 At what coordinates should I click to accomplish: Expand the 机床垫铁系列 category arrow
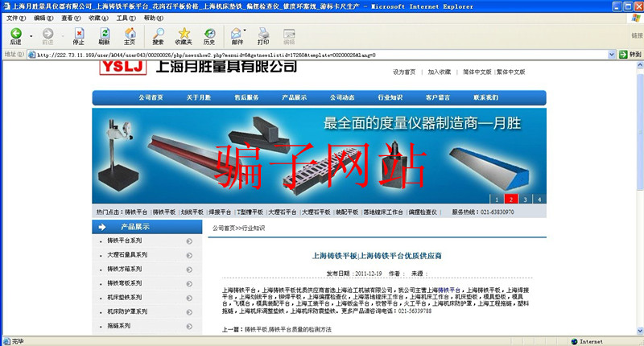pos(189,297)
